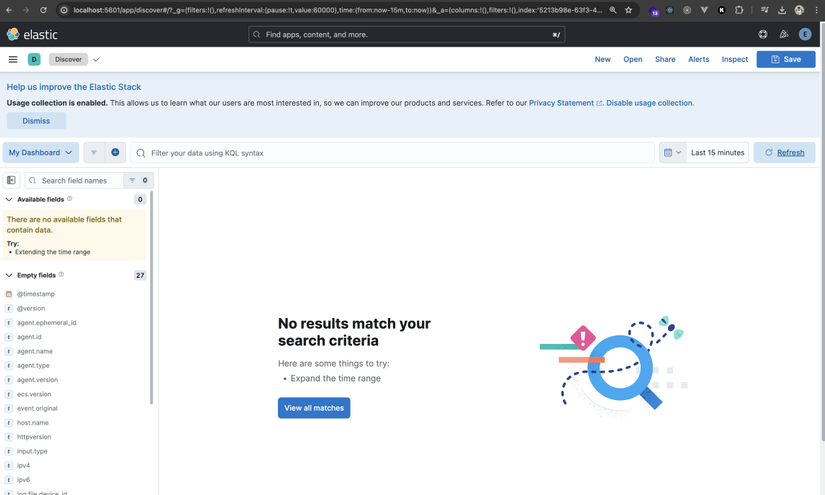Select the agent.type field
The height and width of the screenshot is (495, 825).
pyautogui.click(x=33, y=366)
